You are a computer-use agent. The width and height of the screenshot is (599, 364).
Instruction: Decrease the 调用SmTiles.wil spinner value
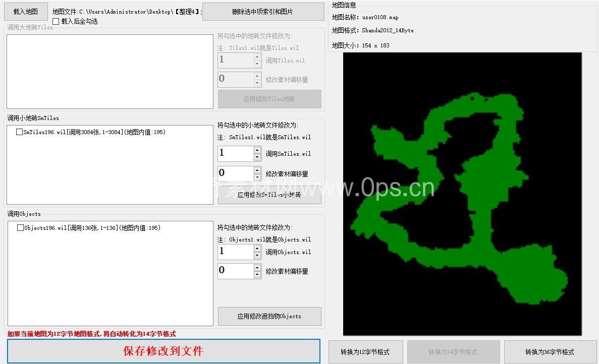click(x=257, y=157)
